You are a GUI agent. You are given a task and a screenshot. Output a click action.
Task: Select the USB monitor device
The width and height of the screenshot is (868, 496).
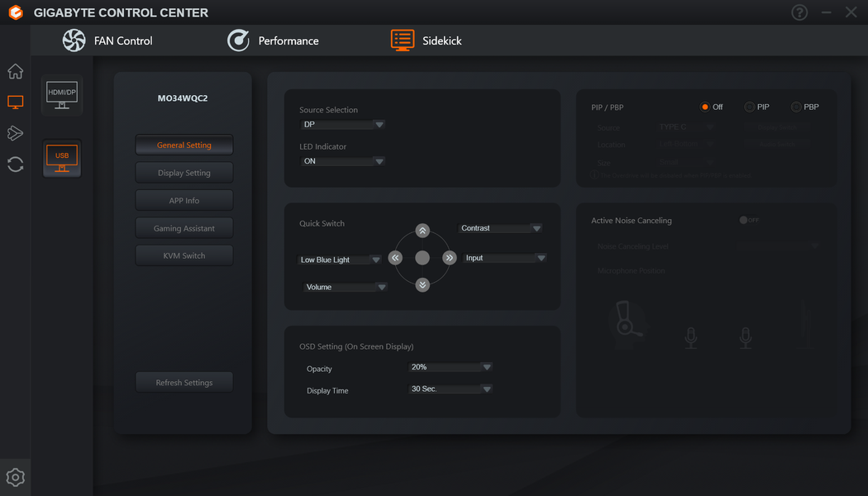(62, 159)
